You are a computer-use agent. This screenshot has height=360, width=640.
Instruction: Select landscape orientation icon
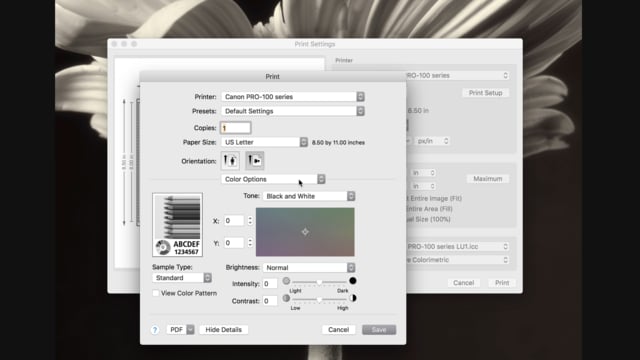tap(255, 161)
